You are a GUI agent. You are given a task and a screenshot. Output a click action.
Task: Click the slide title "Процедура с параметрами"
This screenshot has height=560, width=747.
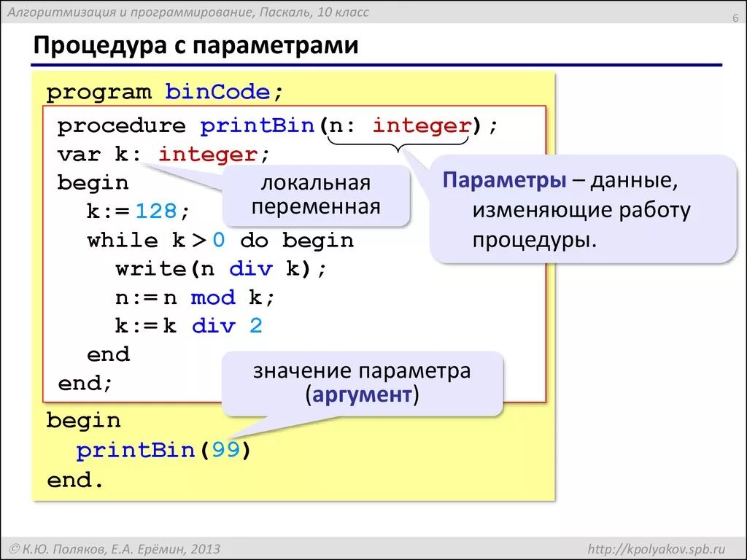pos(196,46)
